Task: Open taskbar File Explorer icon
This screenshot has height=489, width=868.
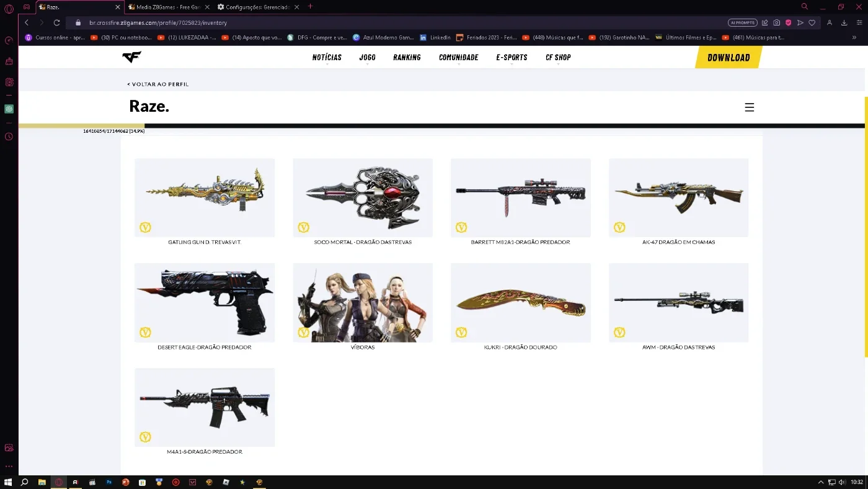Action: pos(42,482)
